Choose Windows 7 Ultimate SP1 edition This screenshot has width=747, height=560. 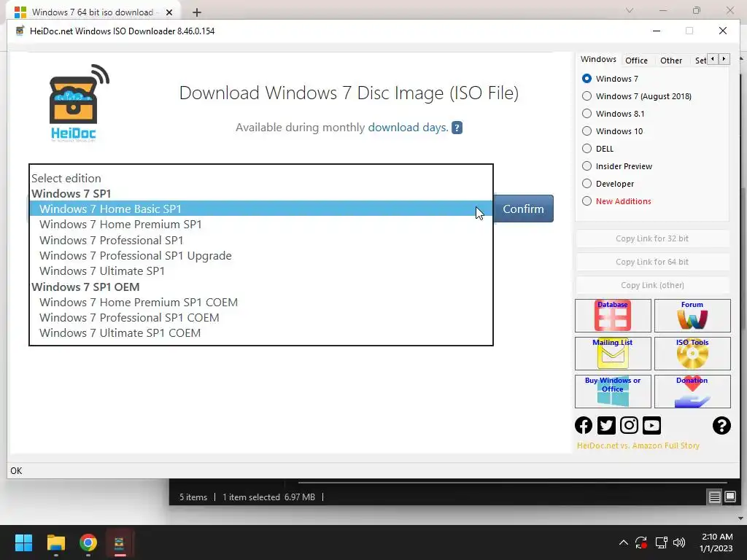pyautogui.click(x=261, y=271)
